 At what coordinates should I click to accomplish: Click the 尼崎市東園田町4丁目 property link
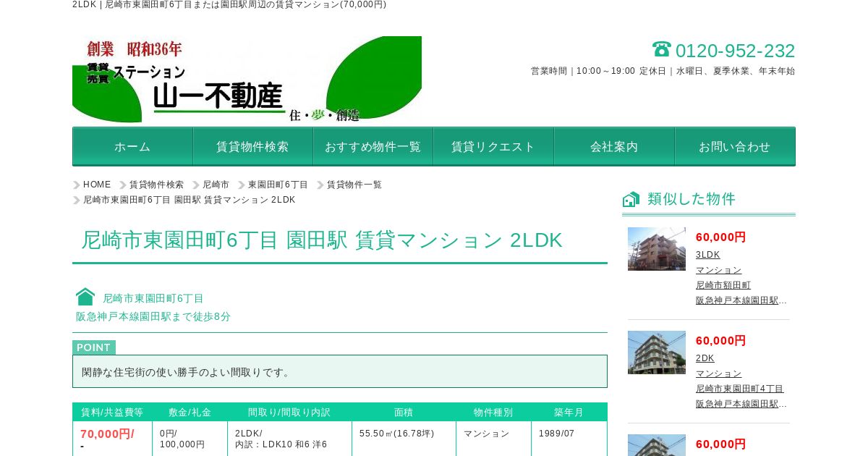(x=740, y=389)
